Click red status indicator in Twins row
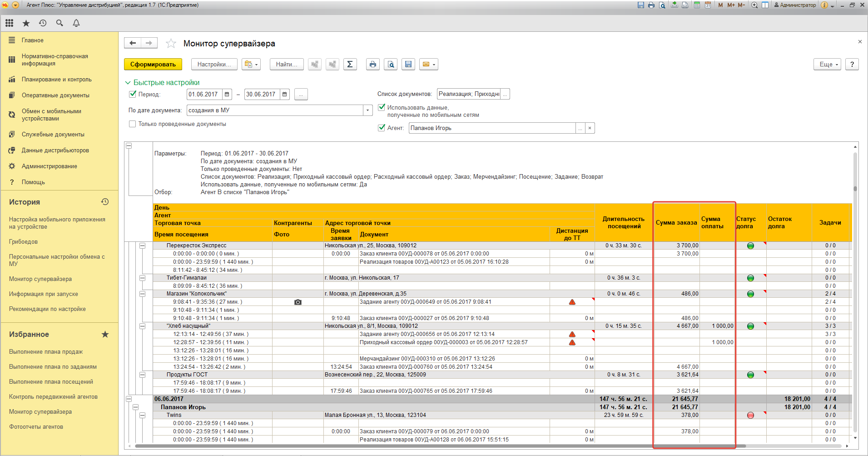868x456 pixels. (x=750, y=415)
